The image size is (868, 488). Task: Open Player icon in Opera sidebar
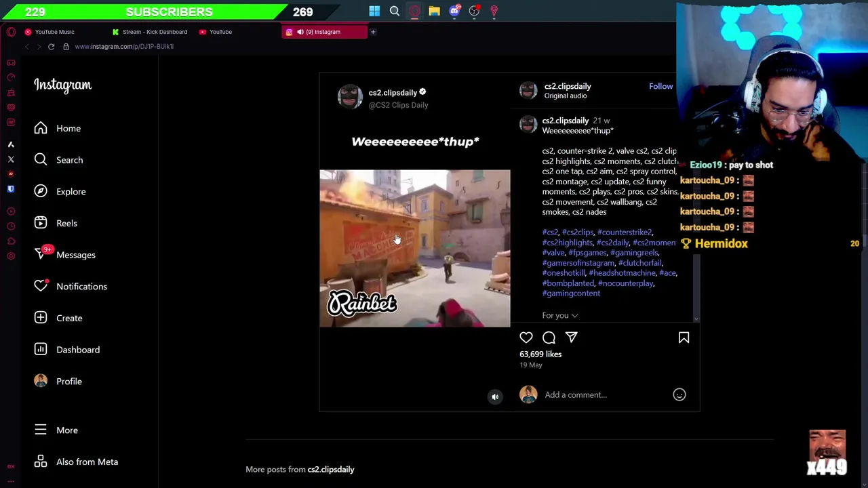click(11, 211)
